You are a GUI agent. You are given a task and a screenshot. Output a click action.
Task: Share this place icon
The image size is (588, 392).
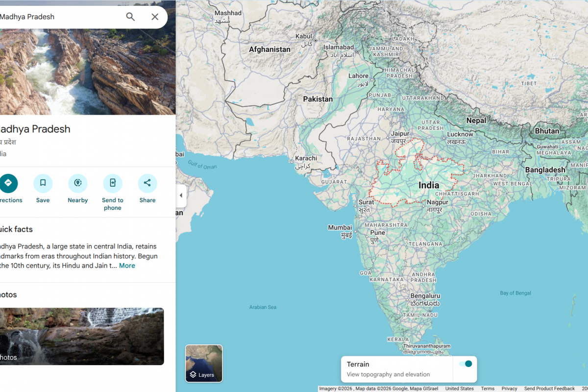147,183
